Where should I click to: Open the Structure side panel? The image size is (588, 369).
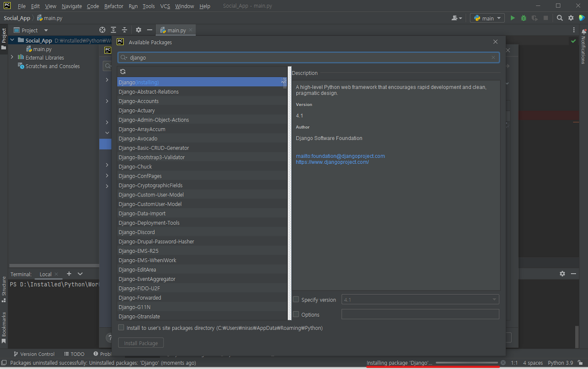click(x=4, y=289)
